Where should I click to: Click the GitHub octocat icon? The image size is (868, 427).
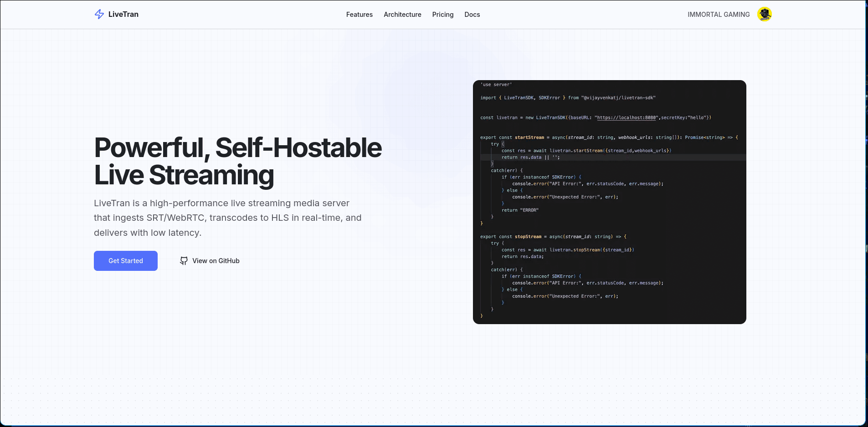184,261
